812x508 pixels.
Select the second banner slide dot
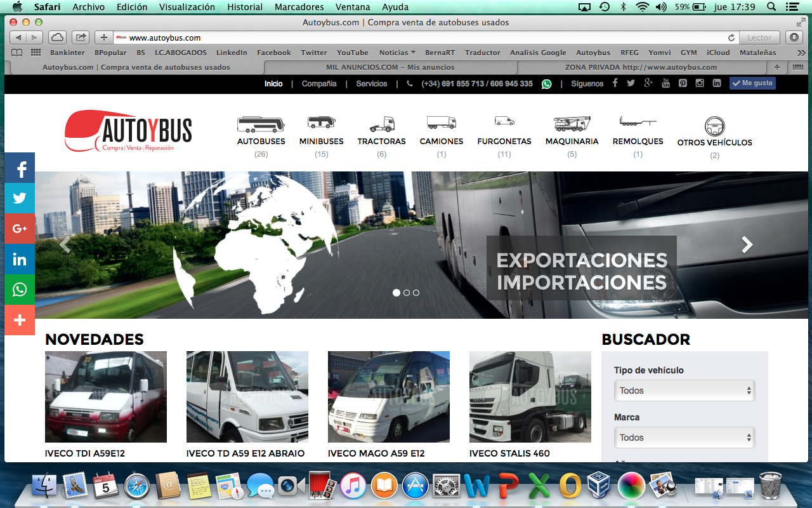[x=407, y=293]
